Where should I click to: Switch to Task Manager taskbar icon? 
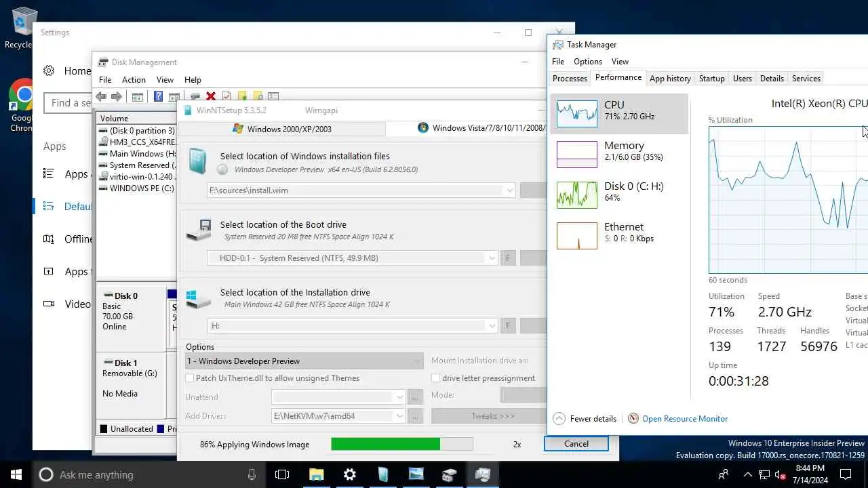pyautogui.click(x=483, y=474)
